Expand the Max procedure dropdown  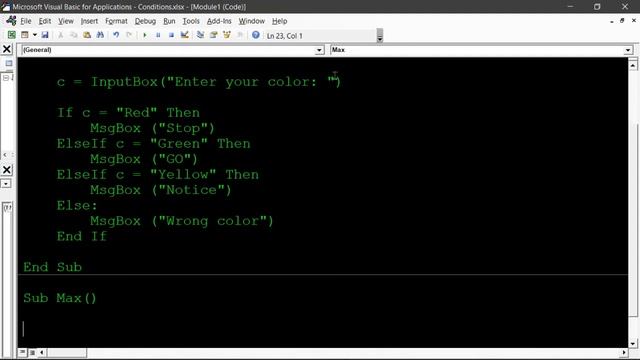click(x=628, y=50)
